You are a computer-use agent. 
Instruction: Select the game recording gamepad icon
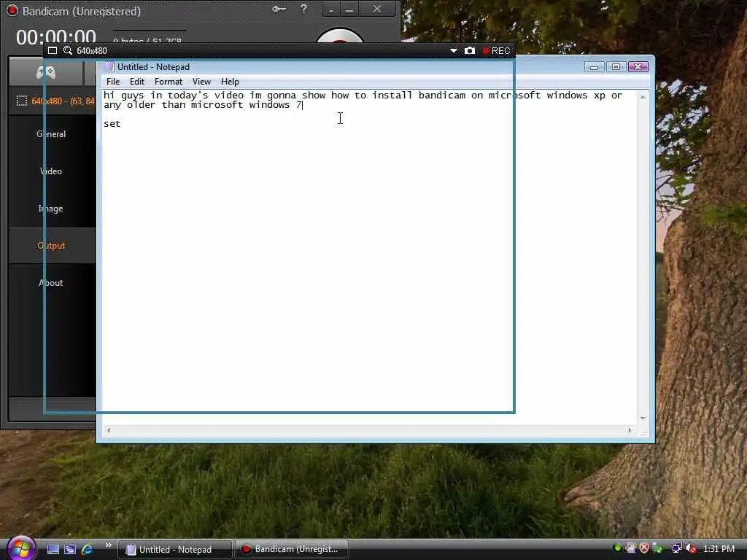pos(46,72)
